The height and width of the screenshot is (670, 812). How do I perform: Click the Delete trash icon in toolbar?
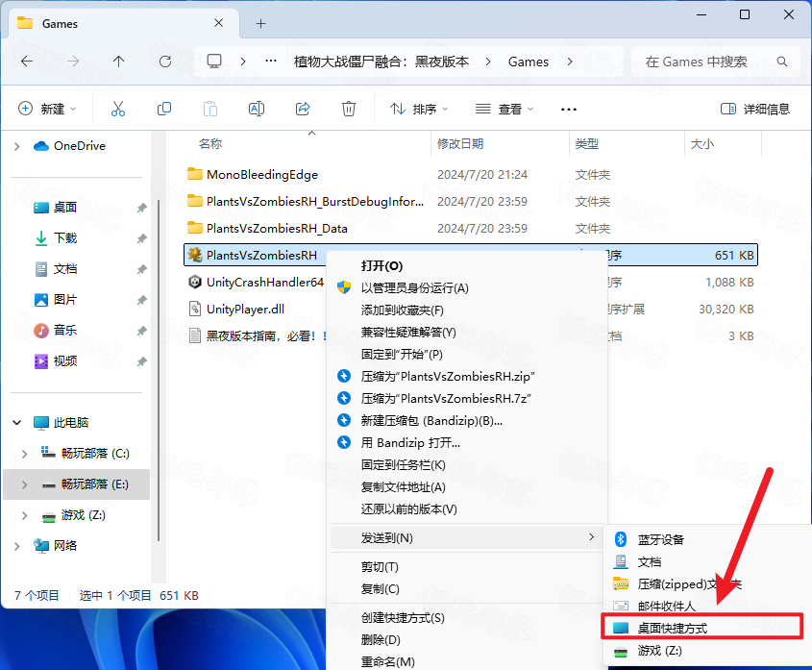[349, 109]
